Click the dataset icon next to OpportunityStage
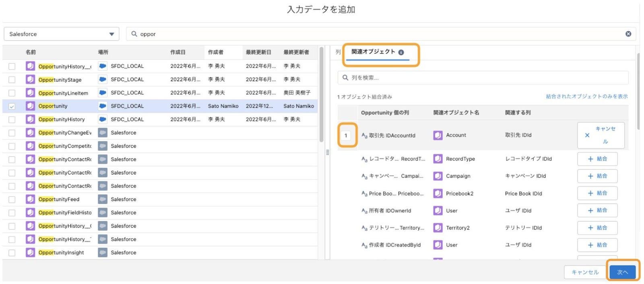The width and height of the screenshot is (644, 284). 30,79
